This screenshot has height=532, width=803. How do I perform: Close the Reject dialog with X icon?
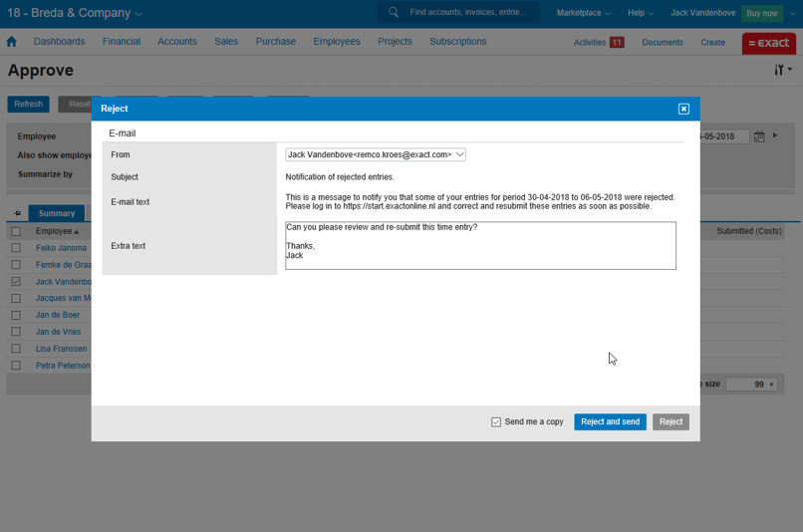point(683,109)
